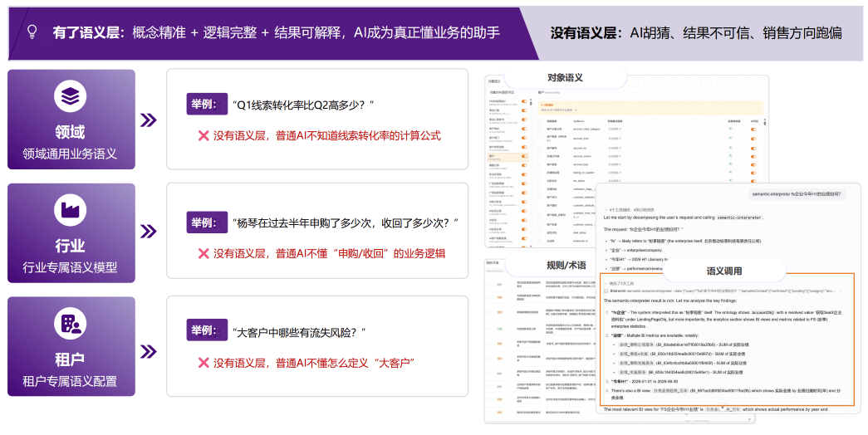Viewport: 868px width, 435px height.
Task: Click the lightbulb icon in the purple banner
Action: click(32, 32)
